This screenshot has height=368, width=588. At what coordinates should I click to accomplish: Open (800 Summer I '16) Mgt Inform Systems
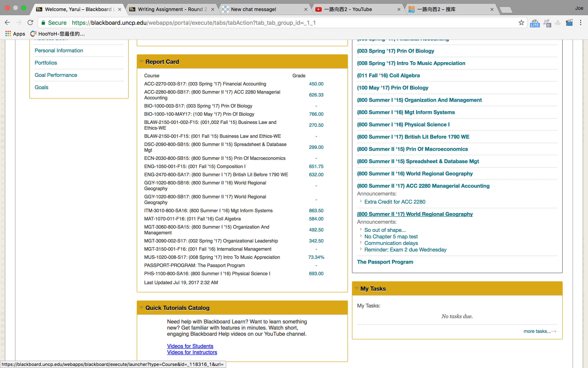[x=406, y=112]
